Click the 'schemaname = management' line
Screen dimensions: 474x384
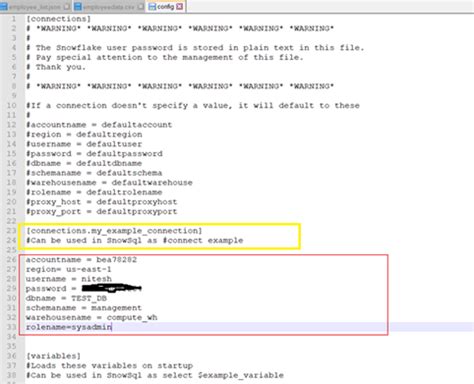pyautogui.click(x=84, y=308)
